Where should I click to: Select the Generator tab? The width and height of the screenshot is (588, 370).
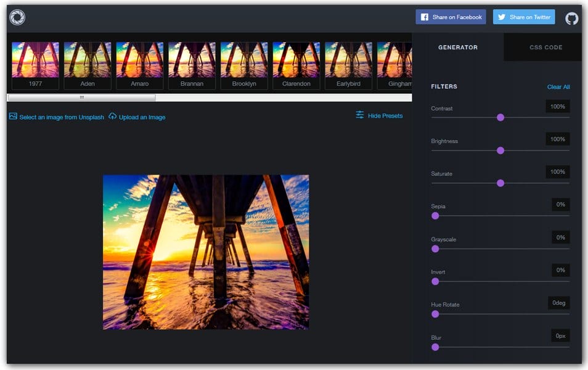(x=459, y=47)
